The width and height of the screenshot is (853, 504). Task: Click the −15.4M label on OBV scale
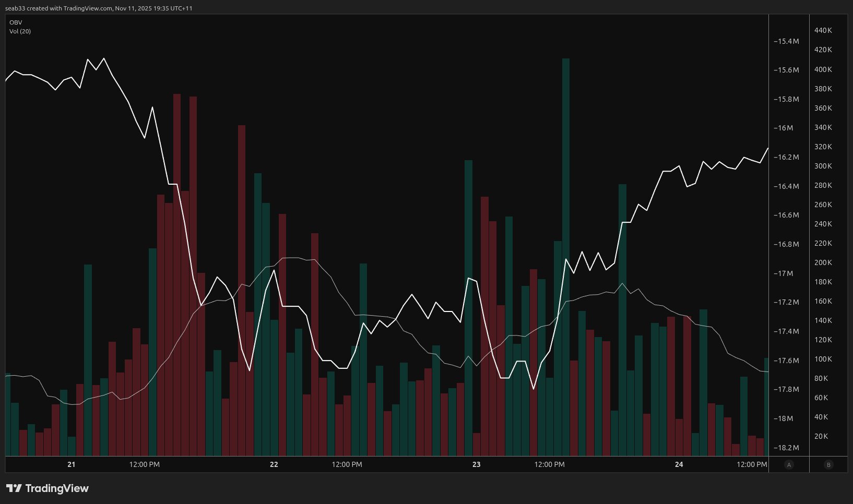786,41
